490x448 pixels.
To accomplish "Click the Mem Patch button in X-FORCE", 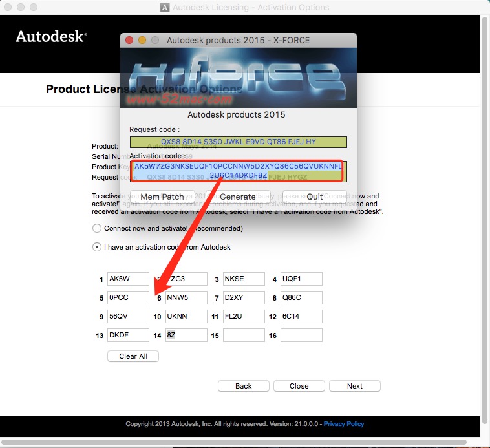I will [162, 197].
